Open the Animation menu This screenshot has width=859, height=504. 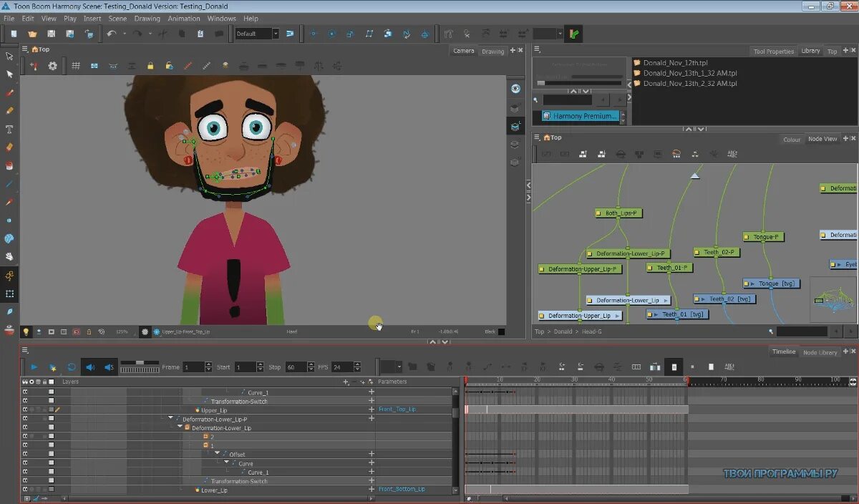coord(184,19)
